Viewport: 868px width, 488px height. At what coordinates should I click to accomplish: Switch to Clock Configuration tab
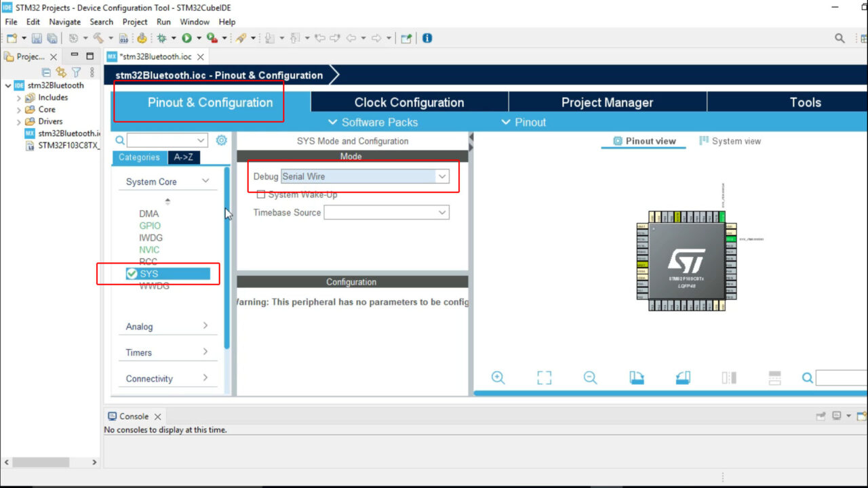(410, 102)
